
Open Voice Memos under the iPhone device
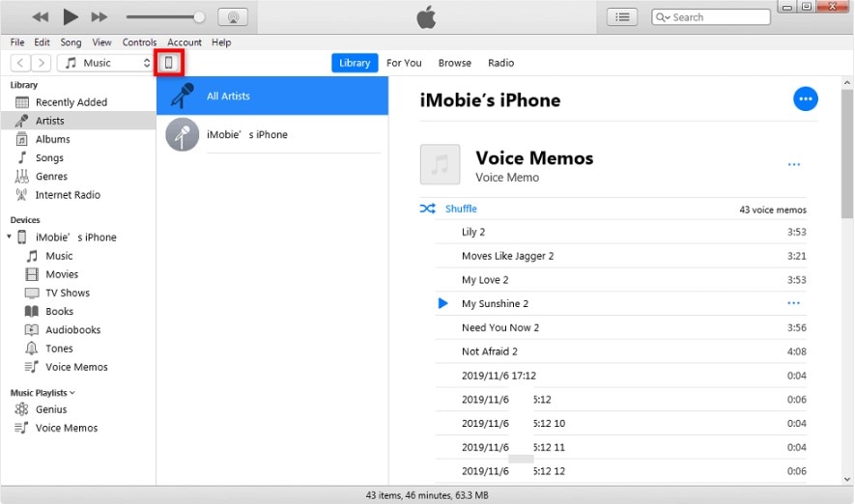point(78,367)
